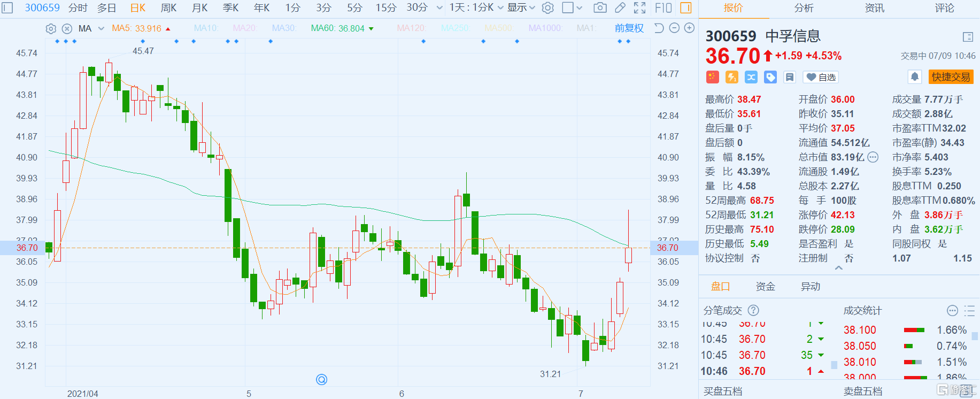Viewport: 980px width, 399px height.
Task: Toggle MA250 moving average line
Action: (454, 28)
